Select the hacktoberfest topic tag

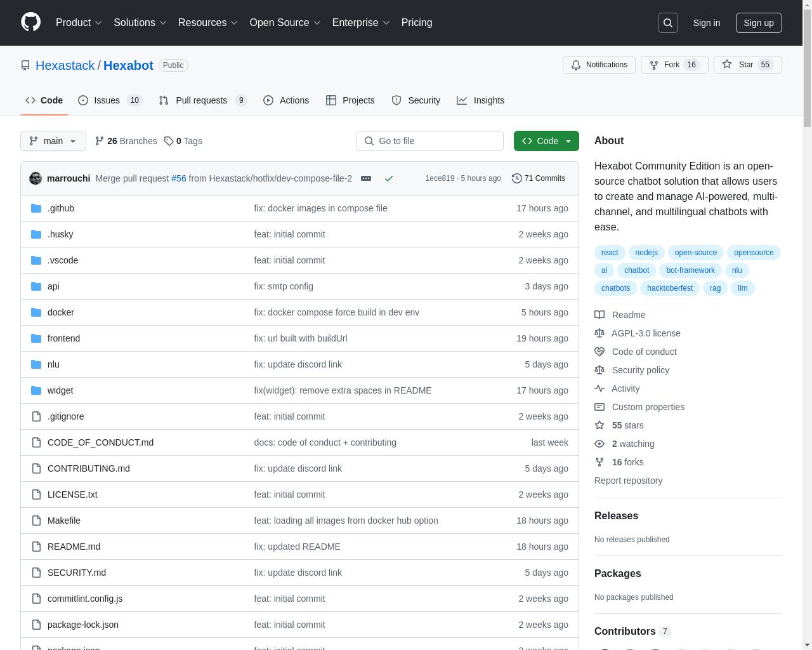pos(670,288)
